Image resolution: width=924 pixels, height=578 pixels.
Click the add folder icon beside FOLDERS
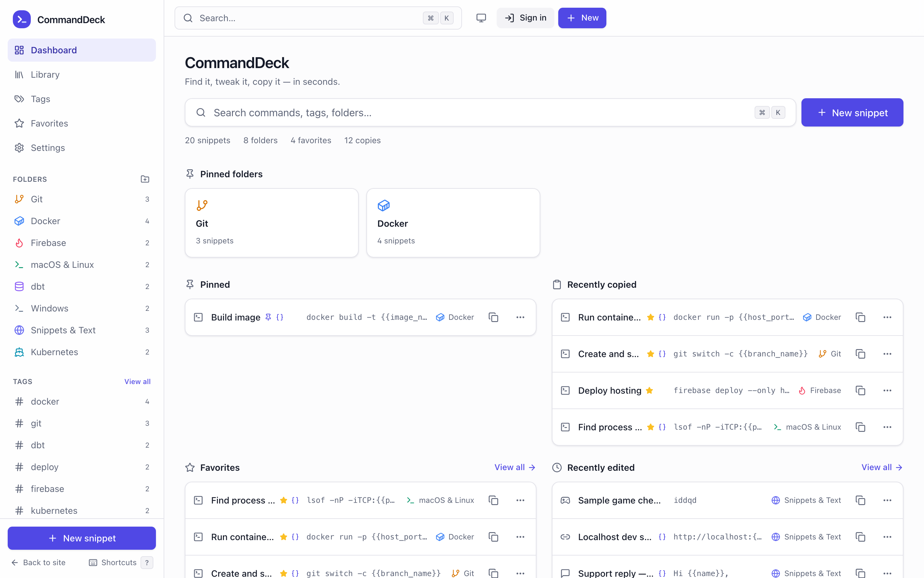[x=145, y=179]
